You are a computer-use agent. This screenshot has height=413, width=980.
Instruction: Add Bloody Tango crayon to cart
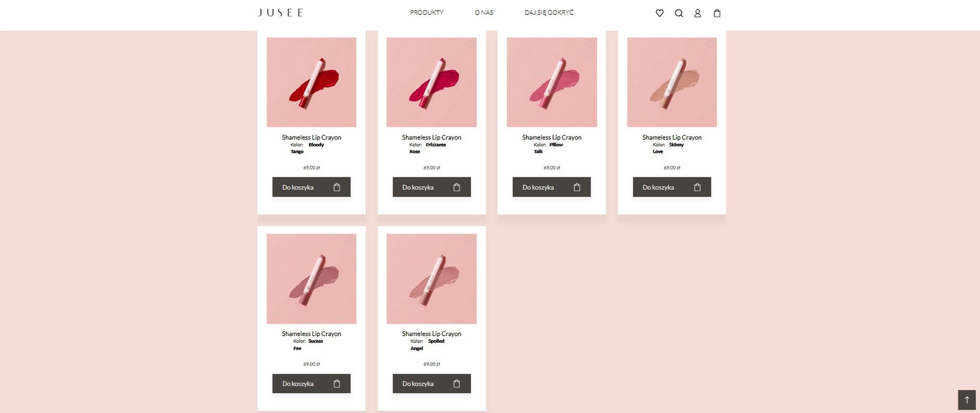click(x=312, y=187)
